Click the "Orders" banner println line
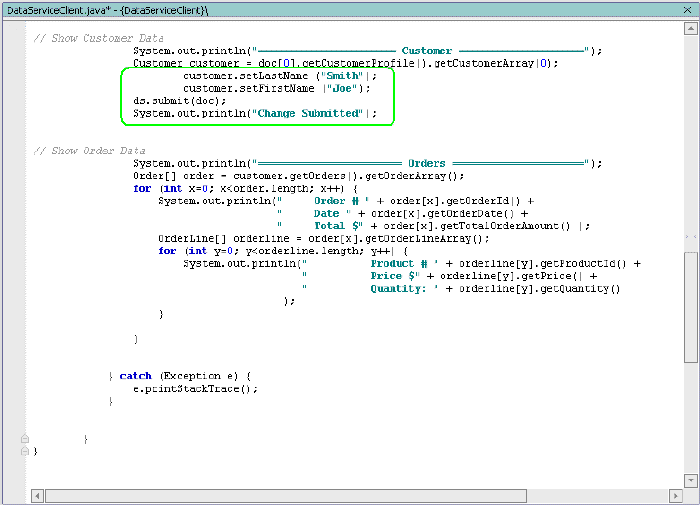This screenshot has height=505, width=700. [x=367, y=163]
